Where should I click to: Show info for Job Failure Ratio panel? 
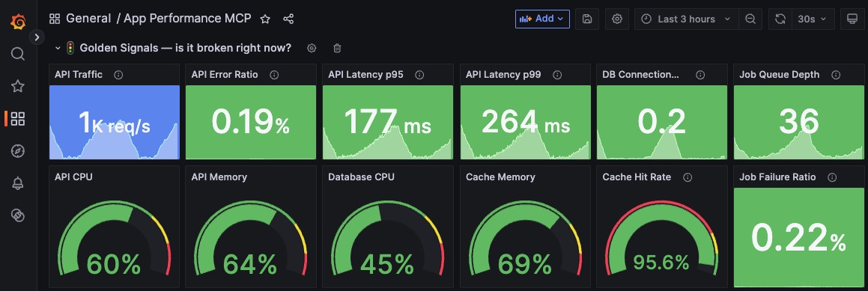[x=832, y=177]
